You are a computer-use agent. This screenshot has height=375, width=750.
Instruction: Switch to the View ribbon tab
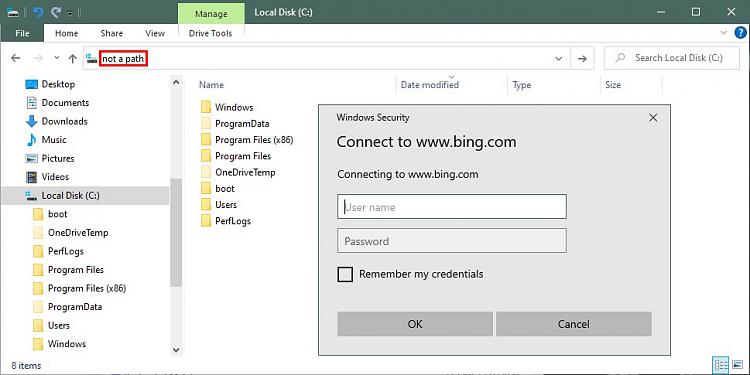pos(155,33)
